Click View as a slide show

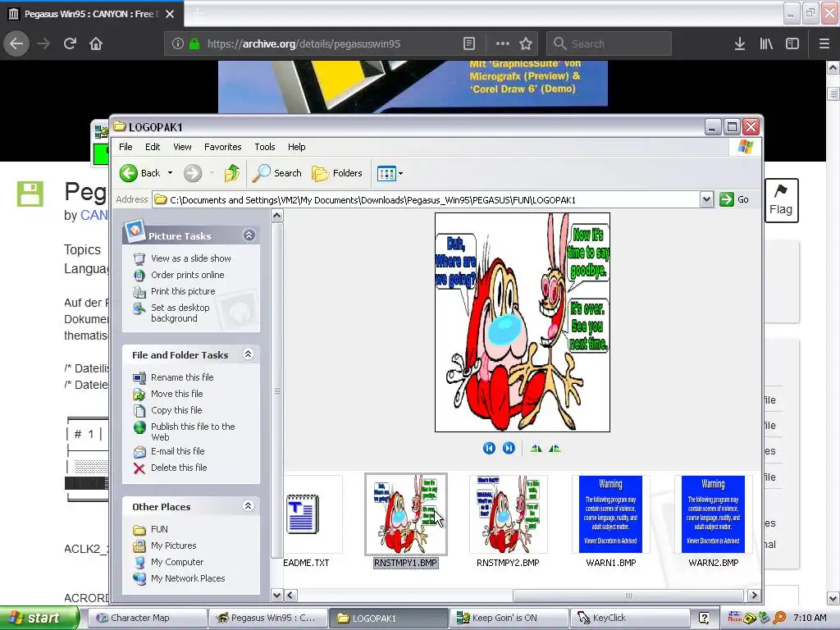[190, 258]
